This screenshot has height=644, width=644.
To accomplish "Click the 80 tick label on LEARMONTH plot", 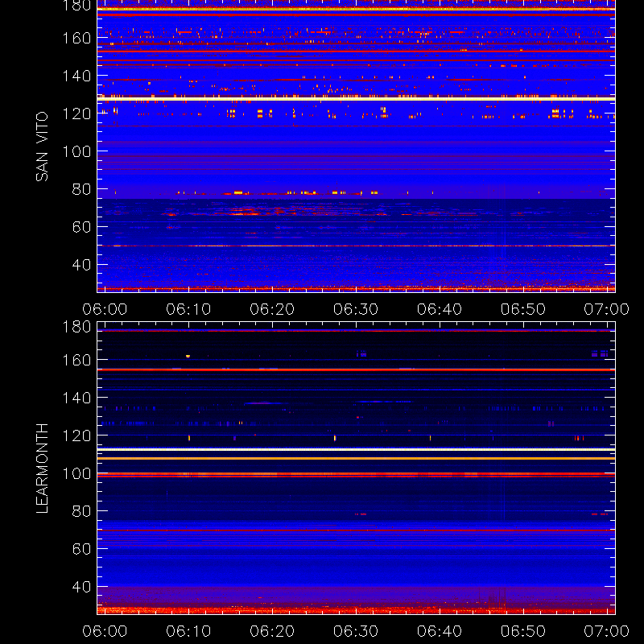I will (81, 511).
